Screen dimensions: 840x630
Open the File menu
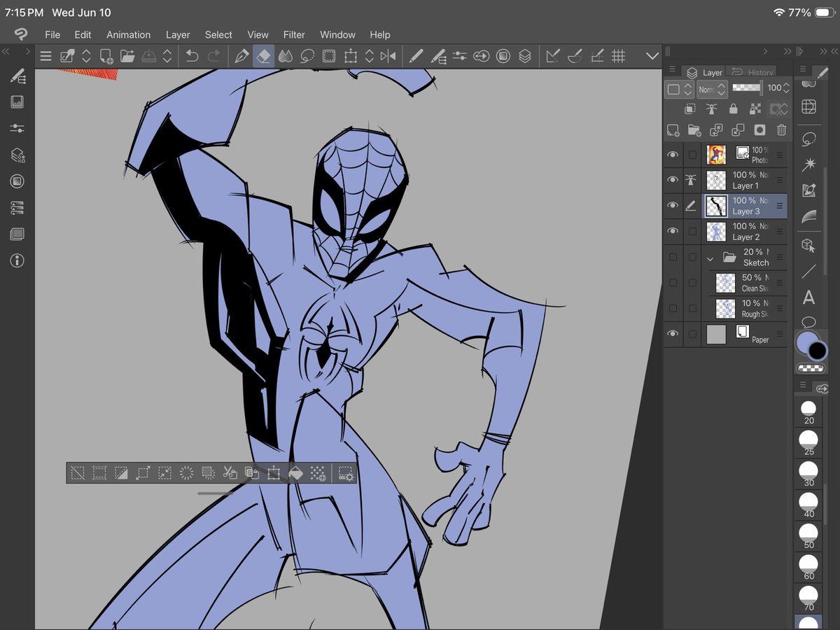(x=52, y=34)
